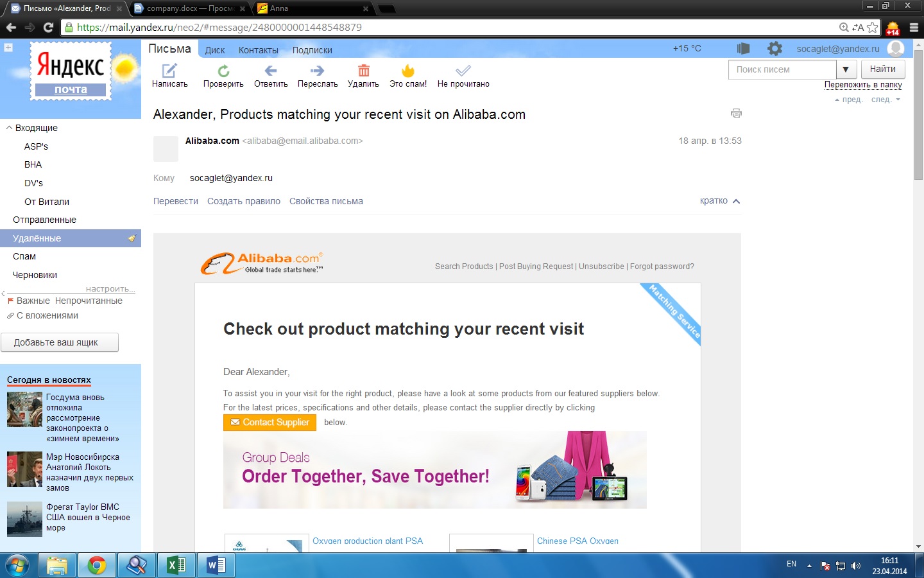Open the ASP's folder
924x578 pixels.
[x=36, y=146]
